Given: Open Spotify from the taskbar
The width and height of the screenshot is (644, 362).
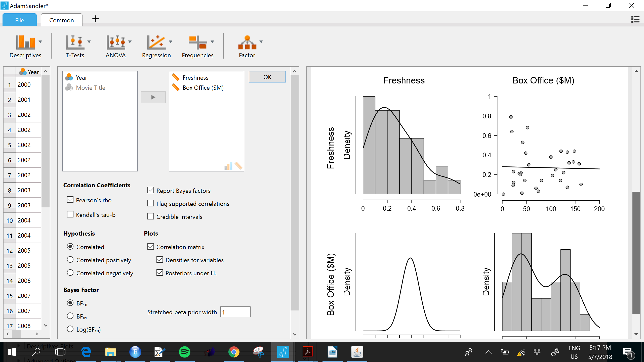Looking at the screenshot, I should point(184,352).
